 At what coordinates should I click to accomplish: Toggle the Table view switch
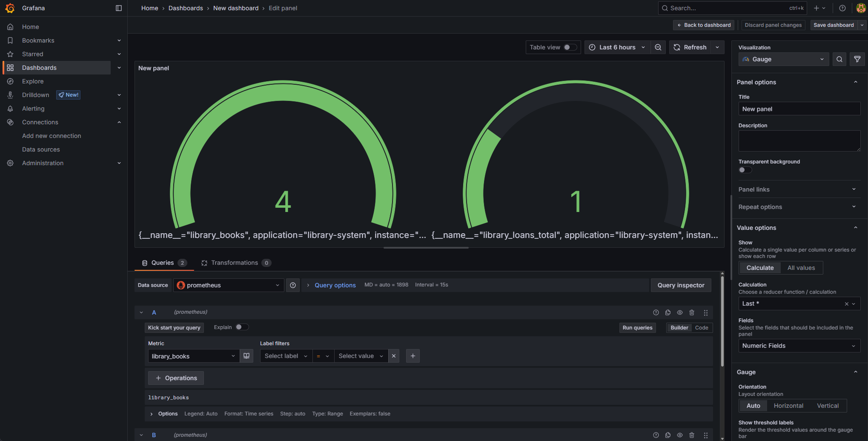coord(570,47)
